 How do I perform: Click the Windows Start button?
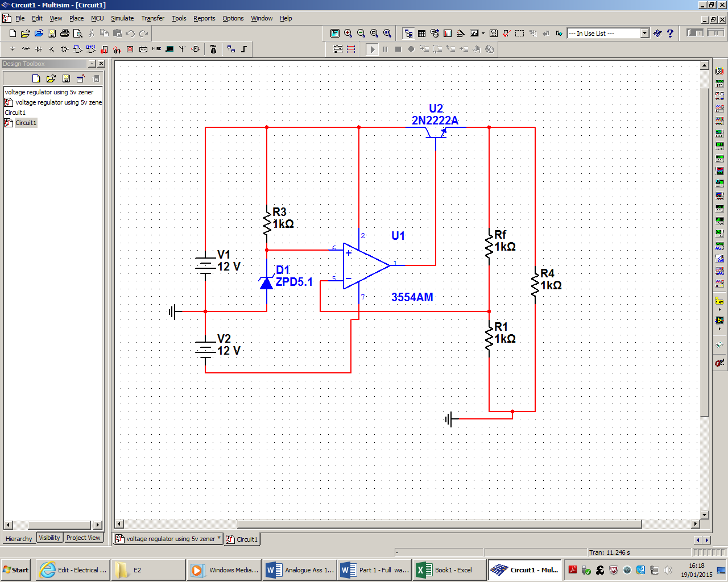pyautogui.click(x=16, y=570)
